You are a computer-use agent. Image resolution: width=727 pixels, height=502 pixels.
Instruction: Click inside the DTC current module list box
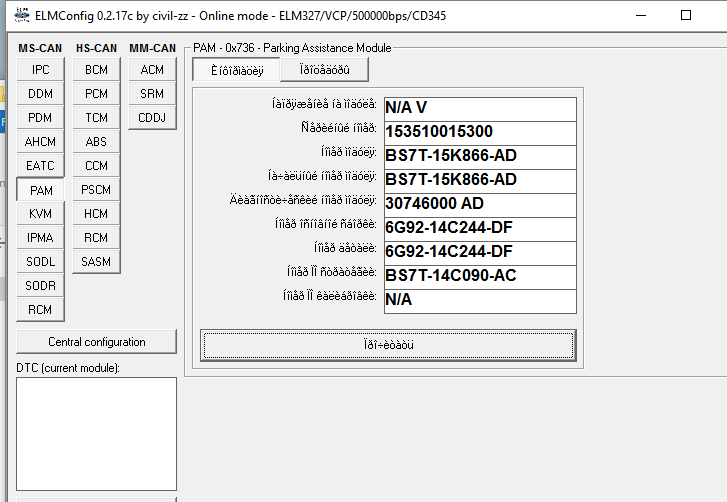tap(97, 433)
